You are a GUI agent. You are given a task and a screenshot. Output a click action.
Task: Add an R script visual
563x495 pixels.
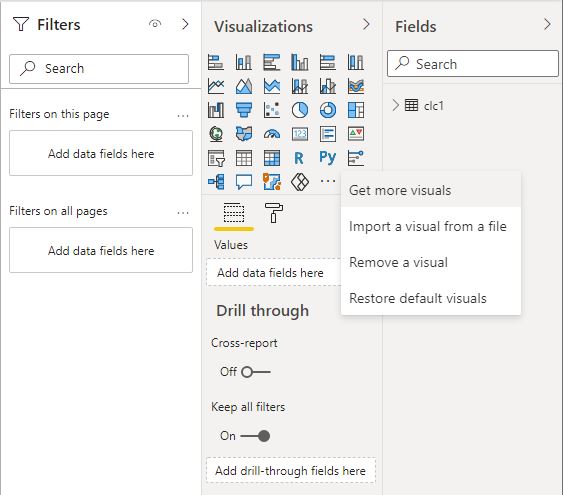(x=299, y=158)
